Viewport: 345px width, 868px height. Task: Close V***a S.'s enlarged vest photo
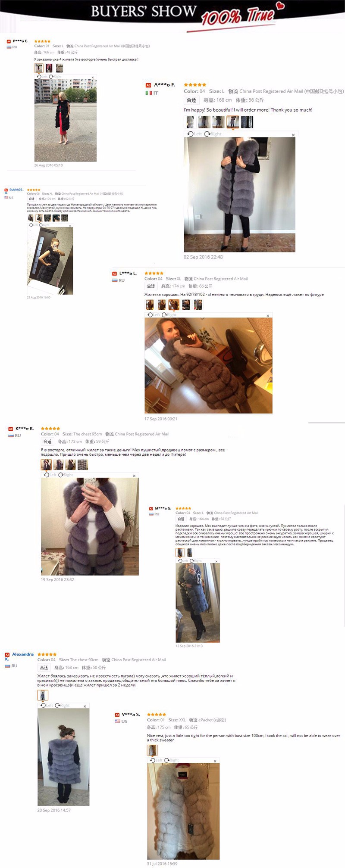(x=215, y=761)
